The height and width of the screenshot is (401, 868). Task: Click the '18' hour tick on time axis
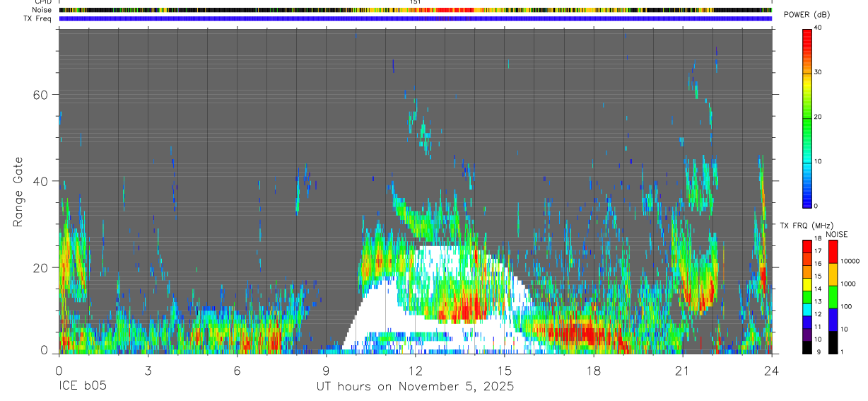coord(594,371)
